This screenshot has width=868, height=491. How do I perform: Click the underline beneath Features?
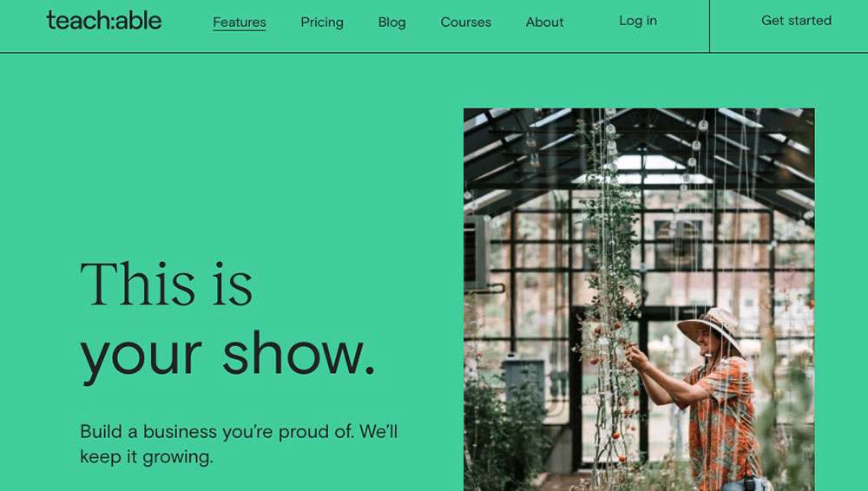(x=240, y=29)
